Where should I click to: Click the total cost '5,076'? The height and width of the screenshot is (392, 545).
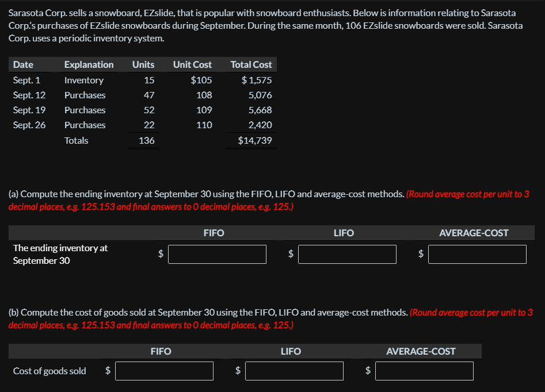260,95
